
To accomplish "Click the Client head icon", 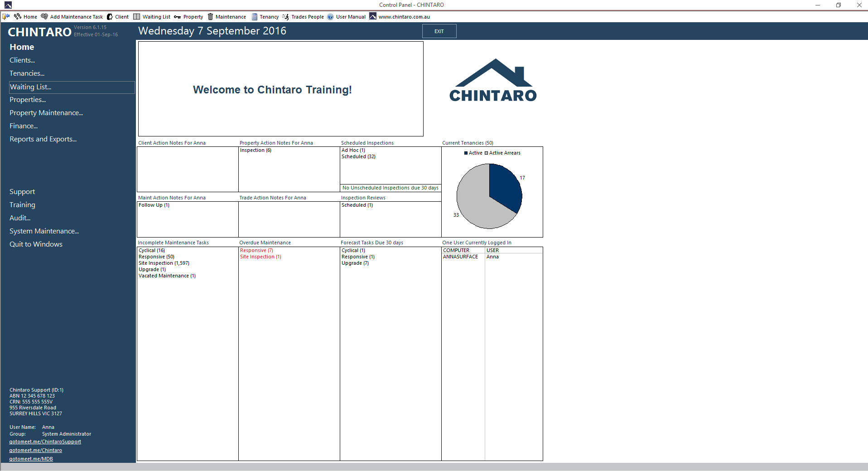I will click(x=110, y=17).
